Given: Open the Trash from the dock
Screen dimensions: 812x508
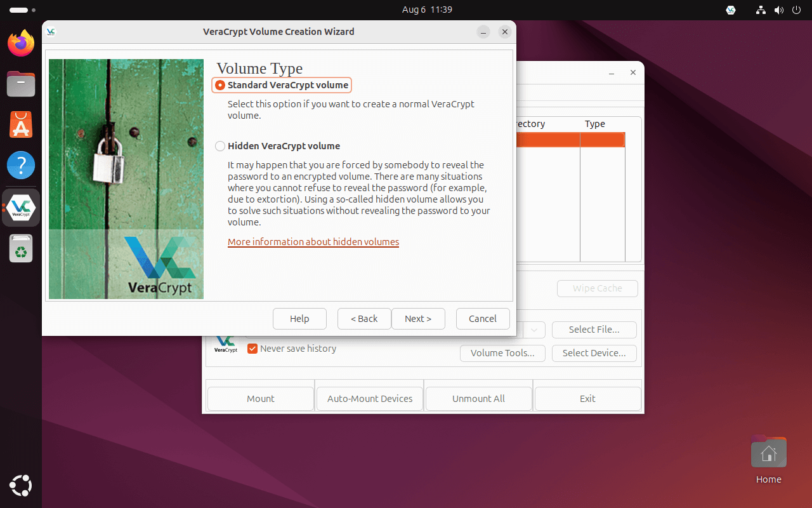Looking at the screenshot, I should [21, 248].
